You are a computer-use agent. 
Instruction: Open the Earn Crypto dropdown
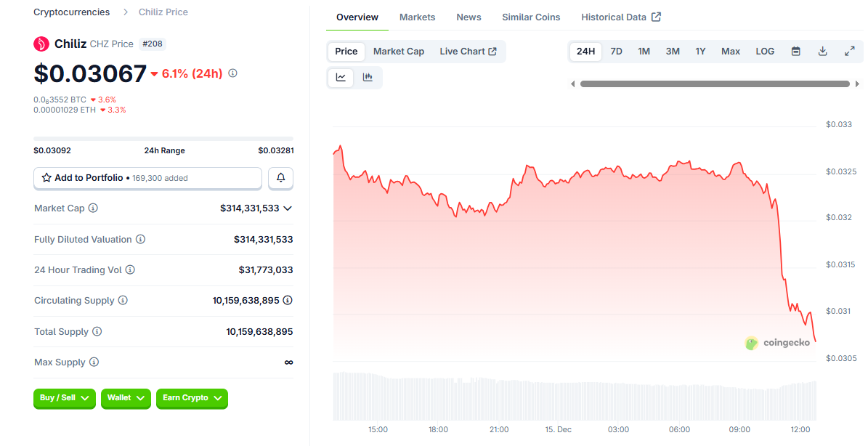tap(192, 398)
